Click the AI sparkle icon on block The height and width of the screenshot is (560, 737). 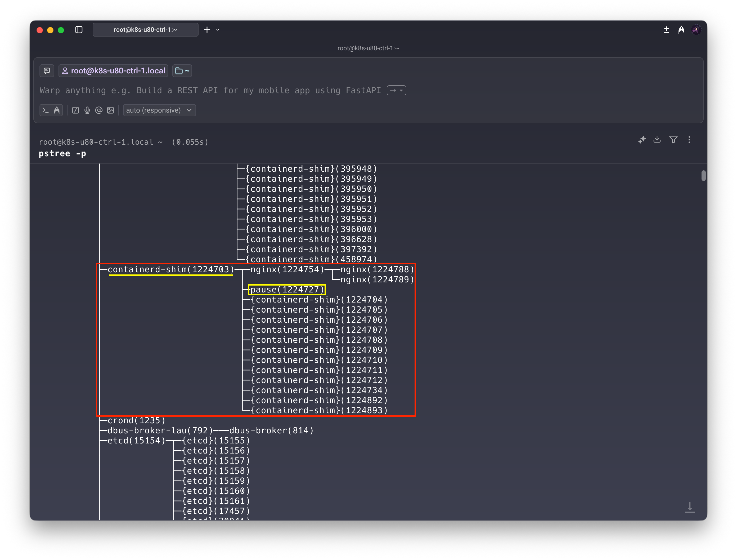coord(642,140)
